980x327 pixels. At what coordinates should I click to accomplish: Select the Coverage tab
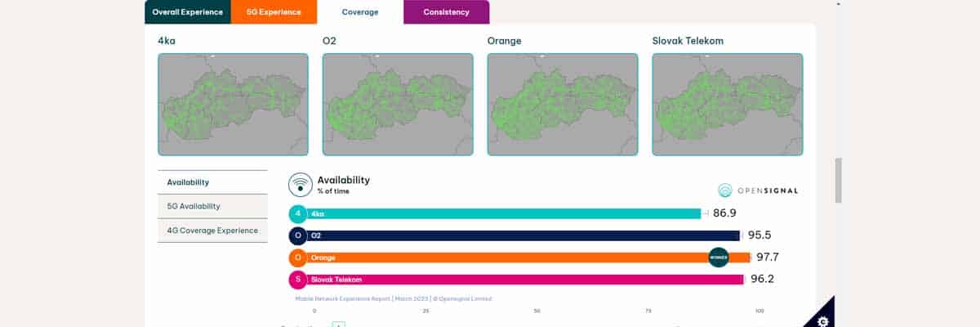click(x=360, y=12)
